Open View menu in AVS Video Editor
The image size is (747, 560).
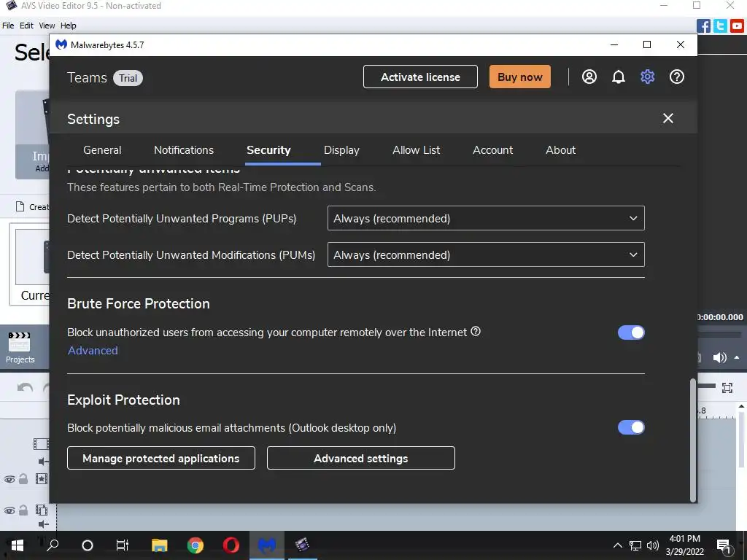point(47,26)
